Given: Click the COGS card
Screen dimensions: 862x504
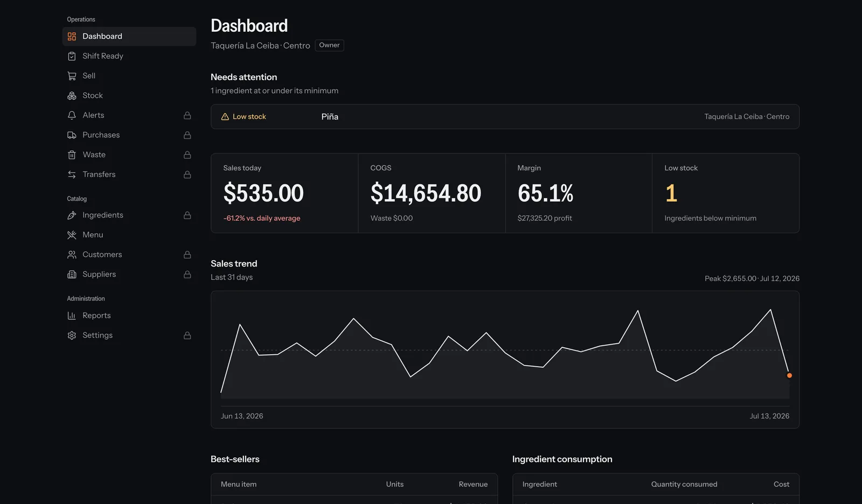Looking at the screenshot, I should [432, 193].
